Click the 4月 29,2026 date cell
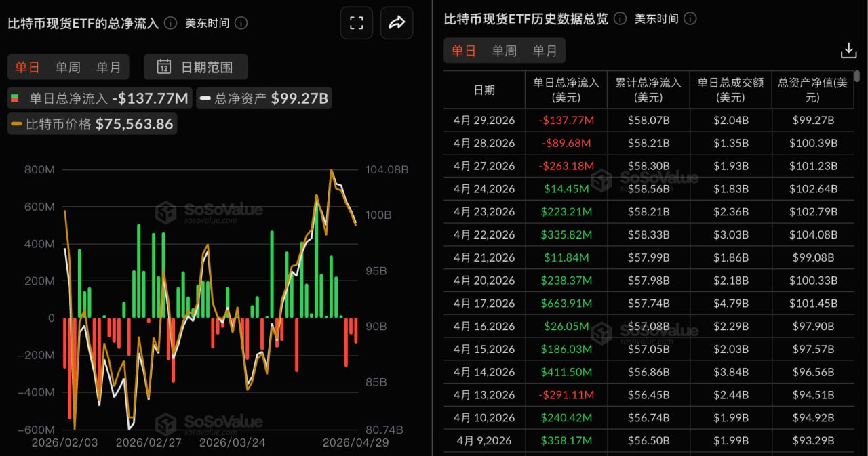 pos(484,120)
